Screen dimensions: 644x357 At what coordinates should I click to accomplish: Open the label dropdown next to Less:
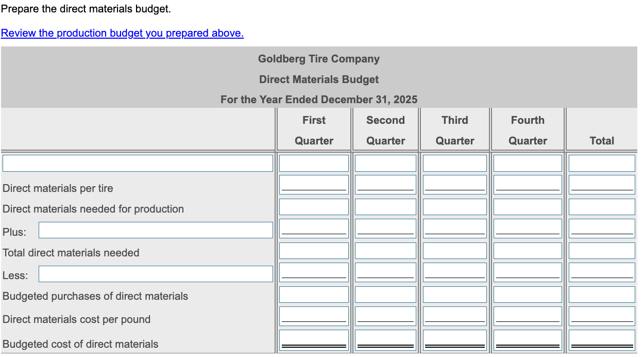click(x=156, y=273)
